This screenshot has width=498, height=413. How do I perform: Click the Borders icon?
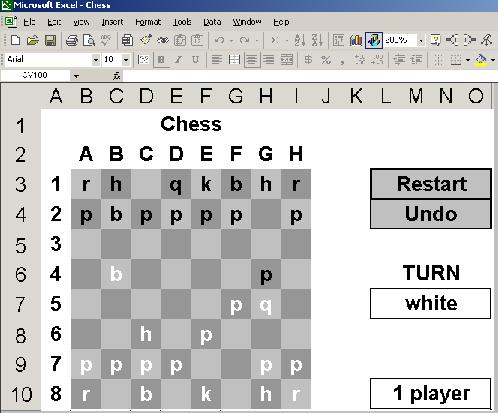(x=455, y=60)
